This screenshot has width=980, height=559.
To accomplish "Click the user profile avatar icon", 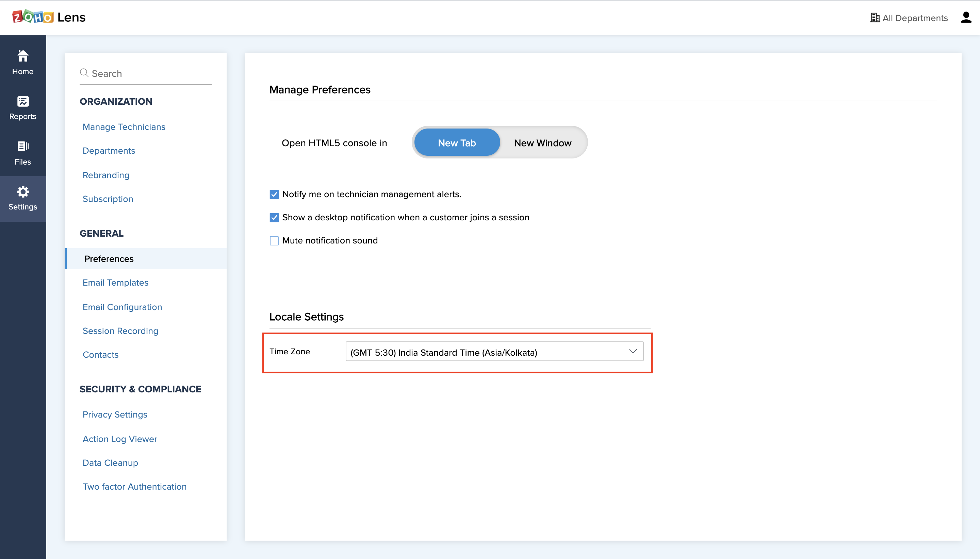I will 966,18.
